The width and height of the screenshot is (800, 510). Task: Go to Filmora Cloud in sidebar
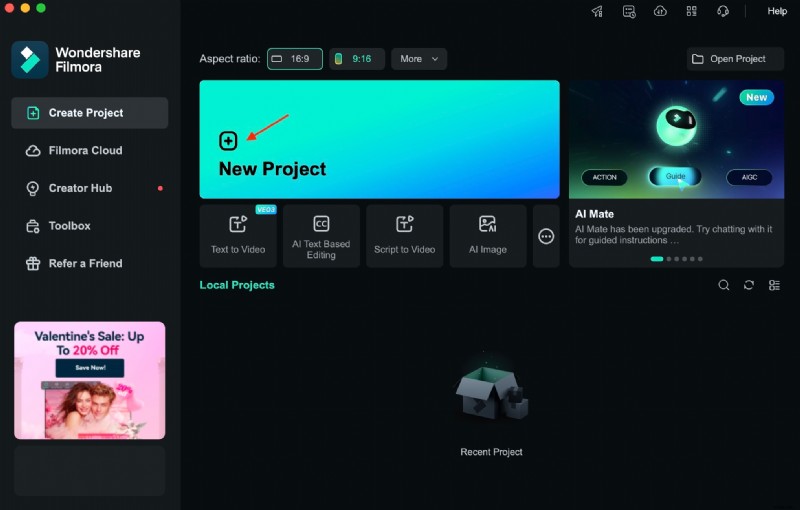[x=85, y=151]
